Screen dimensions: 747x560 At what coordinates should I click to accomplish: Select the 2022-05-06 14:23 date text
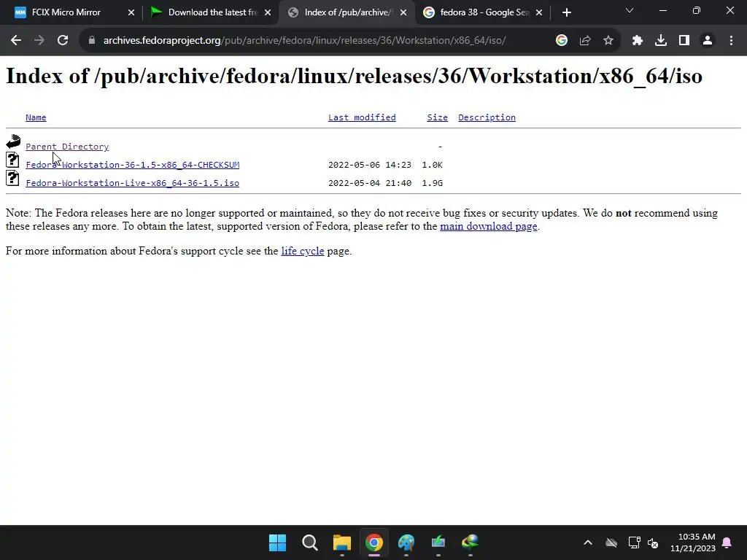pyautogui.click(x=370, y=165)
